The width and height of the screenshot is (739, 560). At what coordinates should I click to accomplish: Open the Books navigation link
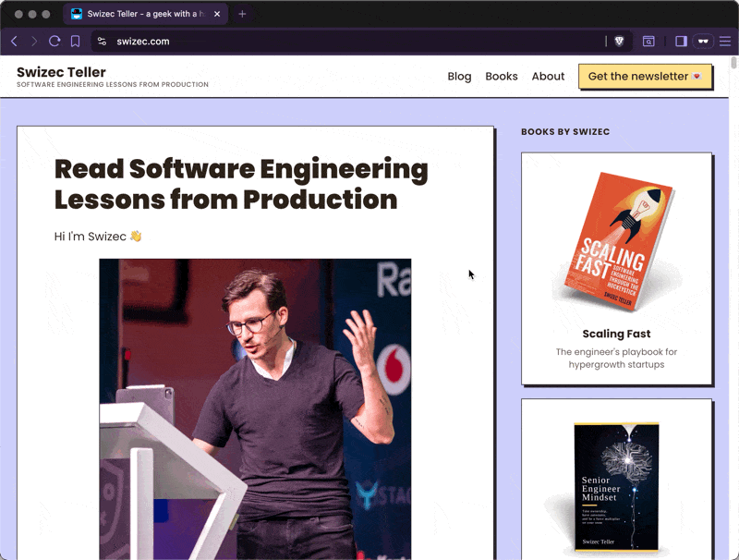(502, 77)
